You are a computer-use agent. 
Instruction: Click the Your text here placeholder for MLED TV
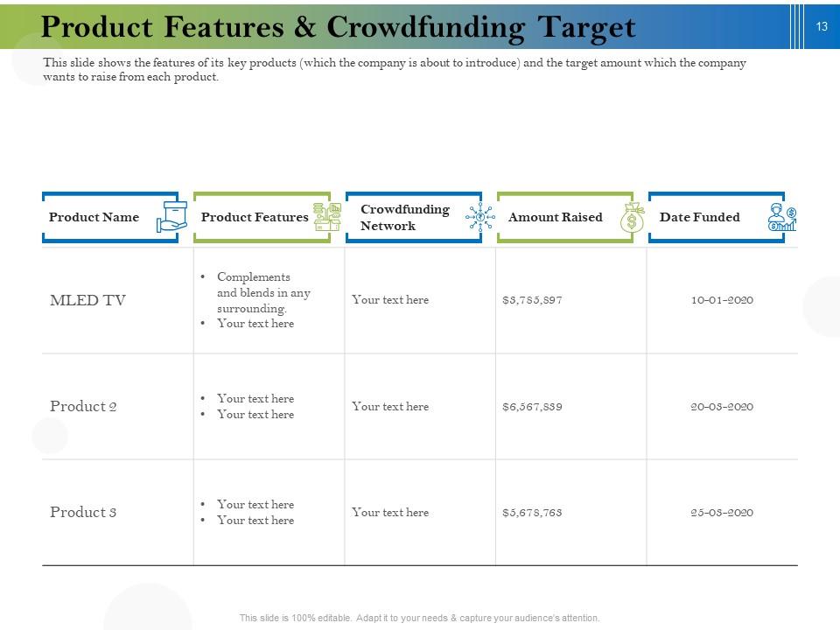[x=390, y=300]
